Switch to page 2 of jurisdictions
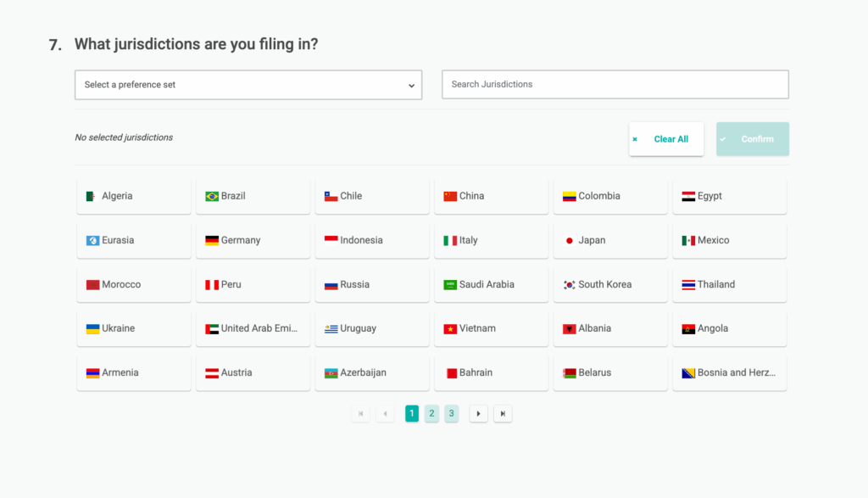868x498 pixels. tap(431, 413)
